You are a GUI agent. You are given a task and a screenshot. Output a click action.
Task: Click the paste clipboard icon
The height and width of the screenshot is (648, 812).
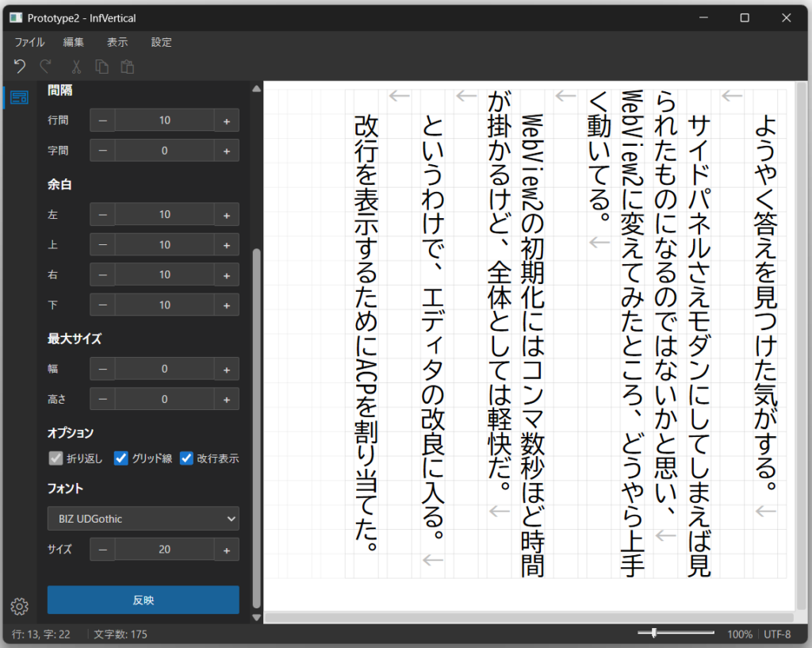(127, 67)
